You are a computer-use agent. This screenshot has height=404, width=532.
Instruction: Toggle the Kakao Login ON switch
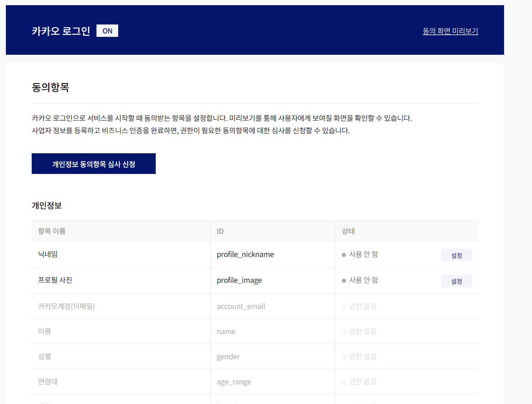pos(107,31)
